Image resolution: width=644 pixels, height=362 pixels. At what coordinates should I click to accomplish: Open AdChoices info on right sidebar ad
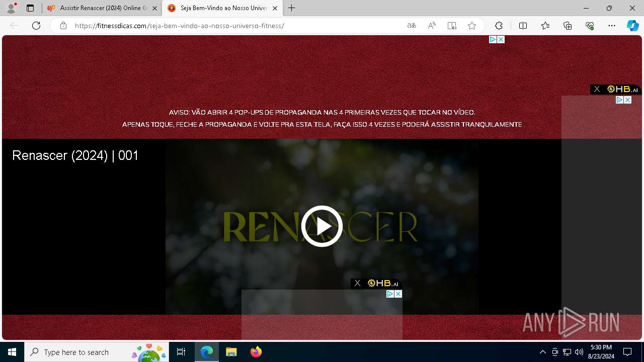pos(620,100)
